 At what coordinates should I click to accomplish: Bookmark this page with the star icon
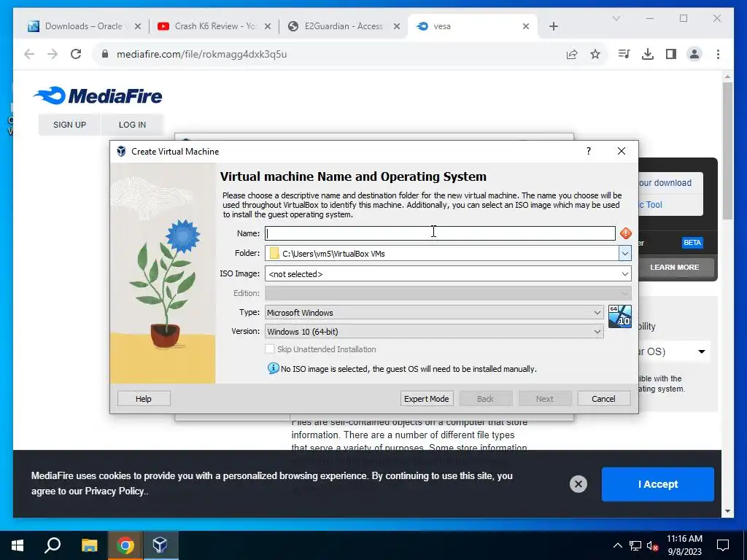click(x=595, y=54)
